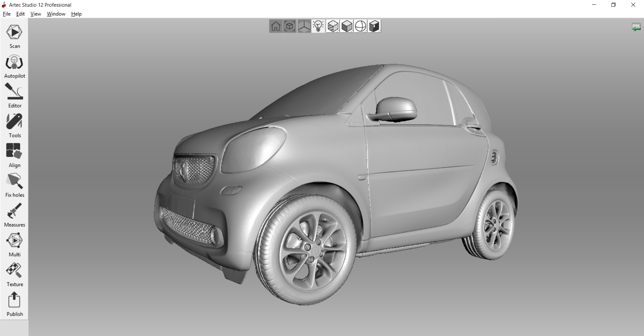
Task: Restore down the Artec Studio window
Action: click(x=613, y=5)
